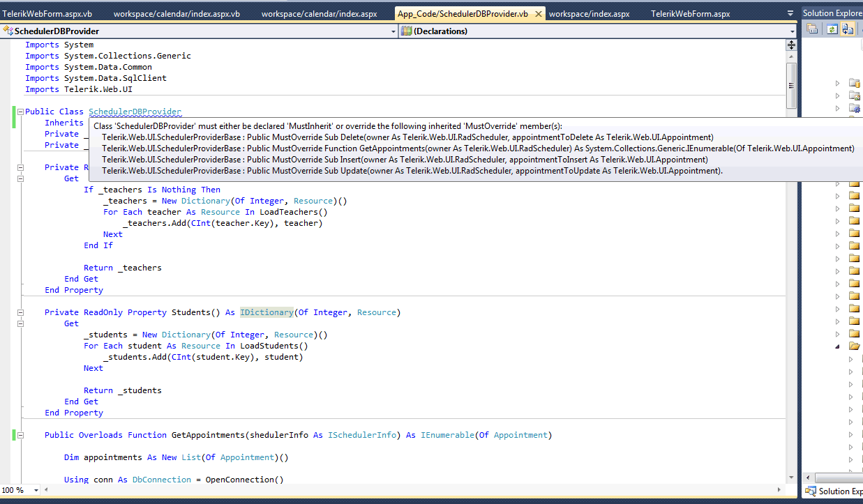Click the Refresh icon in Solution Explorer
This screenshot has height=504, width=863.
pyautogui.click(x=832, y=29)
